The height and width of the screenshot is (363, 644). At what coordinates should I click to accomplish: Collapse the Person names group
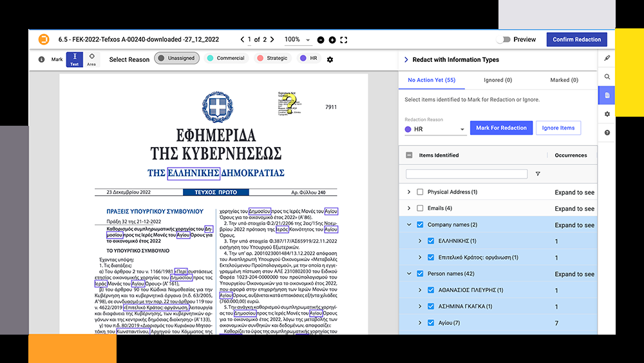[x=409, y=273]
